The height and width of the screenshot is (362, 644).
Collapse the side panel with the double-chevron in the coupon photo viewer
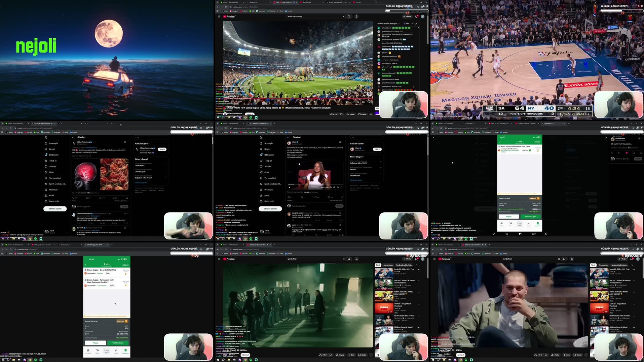(x=606, y=138)
